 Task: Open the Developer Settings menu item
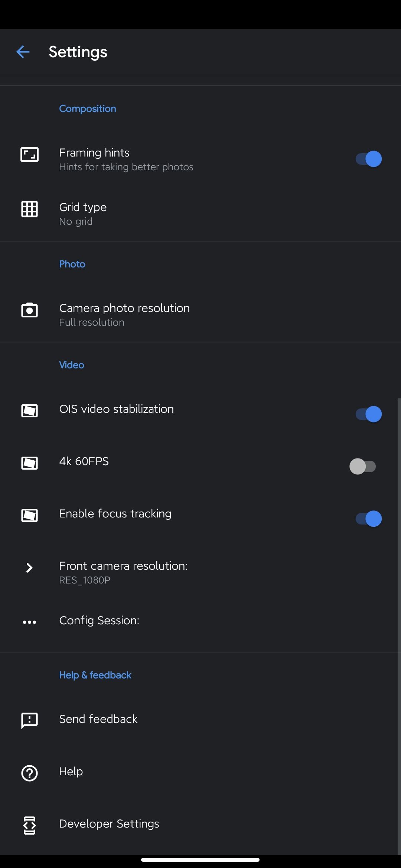click(109, 824)
